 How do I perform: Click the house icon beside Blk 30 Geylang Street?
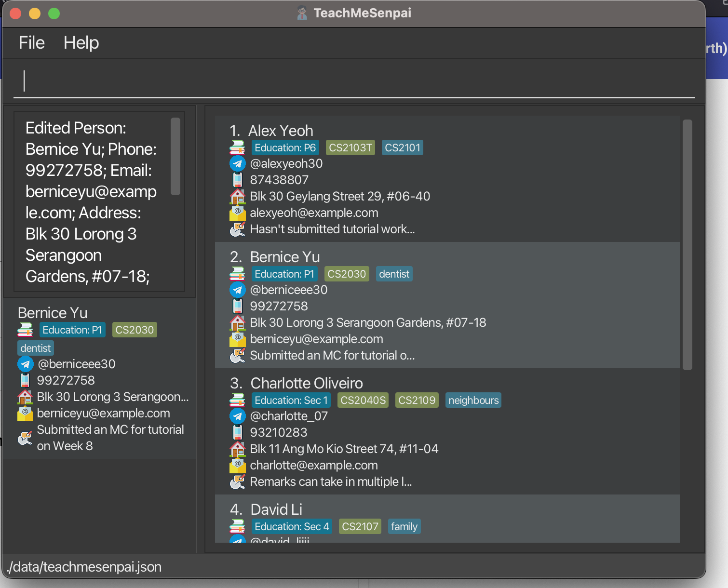click(237, 196)
